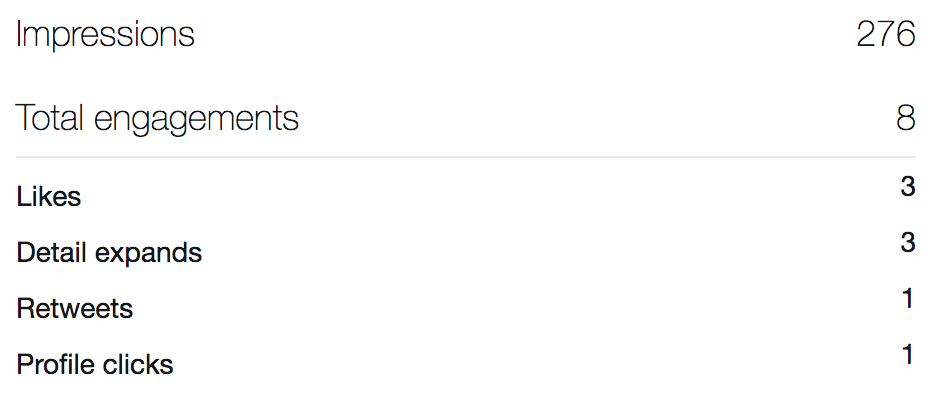Click the total engagements value 8

[x=906, y=119]
